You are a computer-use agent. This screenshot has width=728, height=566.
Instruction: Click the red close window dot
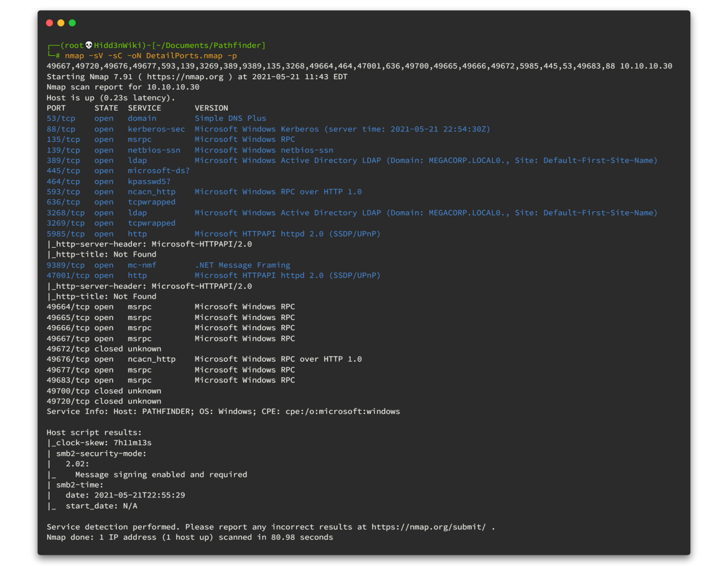coord(50,23)
